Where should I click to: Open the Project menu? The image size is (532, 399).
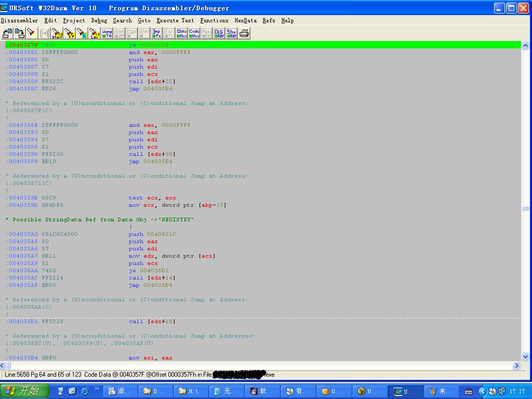74,20
